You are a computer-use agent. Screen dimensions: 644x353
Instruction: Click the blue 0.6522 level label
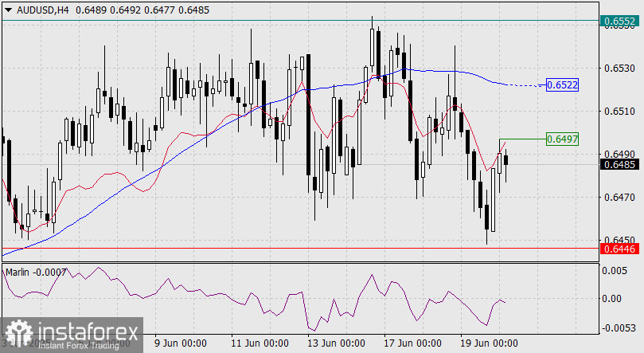562,85
